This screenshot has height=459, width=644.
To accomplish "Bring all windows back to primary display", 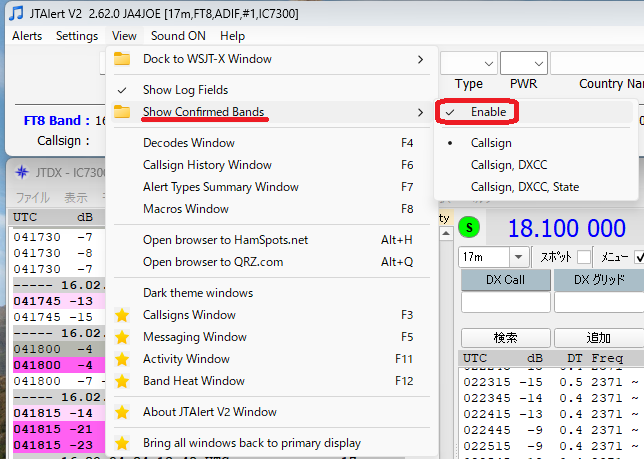I will point(271,443).
